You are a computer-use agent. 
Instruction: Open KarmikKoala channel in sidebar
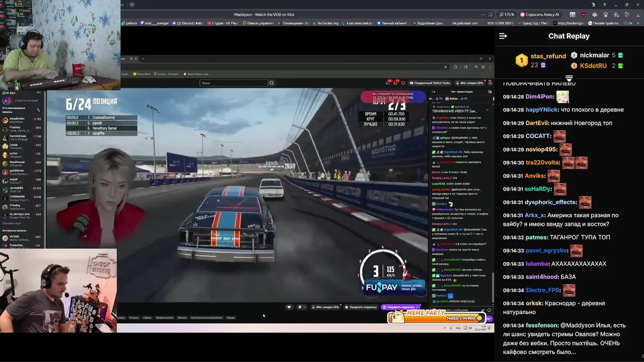[23, 137]
